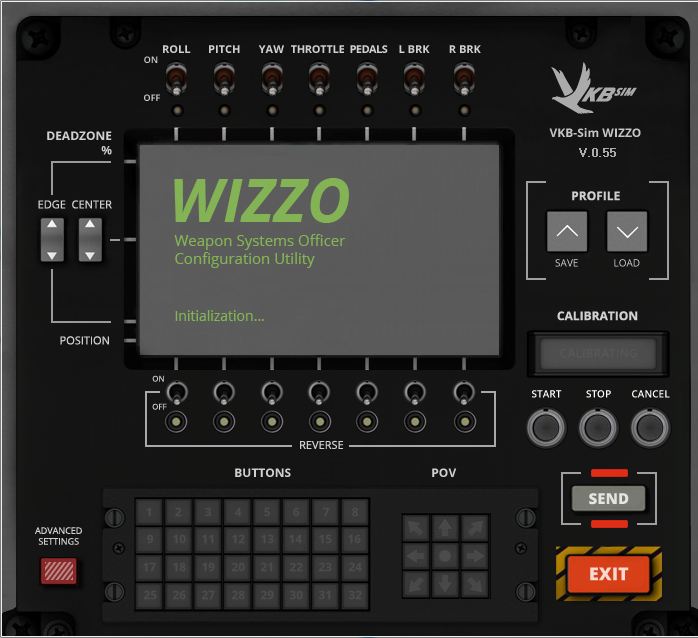Click the VKB Sim bird logo
The image size is (698, 638).
coord(593,89)
